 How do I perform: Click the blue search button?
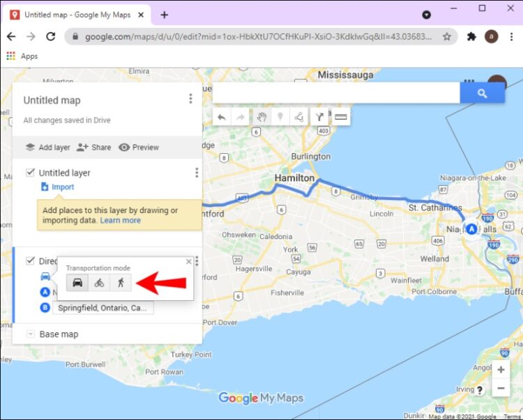482,93
